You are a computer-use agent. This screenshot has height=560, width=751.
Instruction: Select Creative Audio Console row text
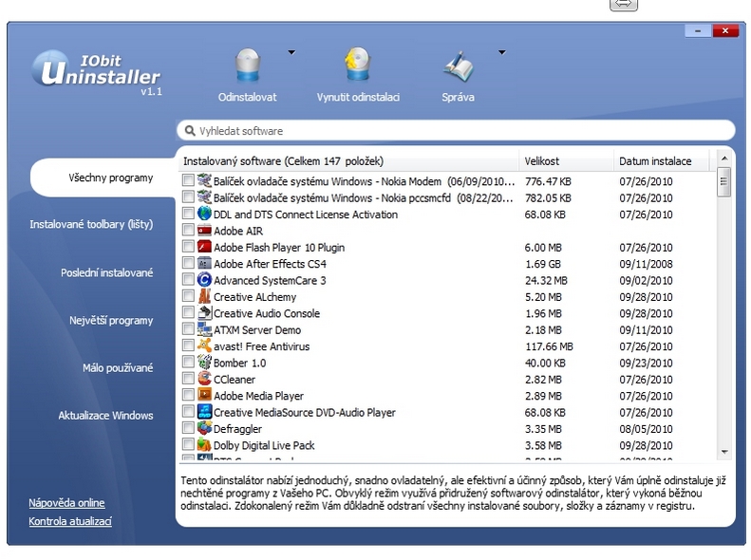[x=267, y=313]
